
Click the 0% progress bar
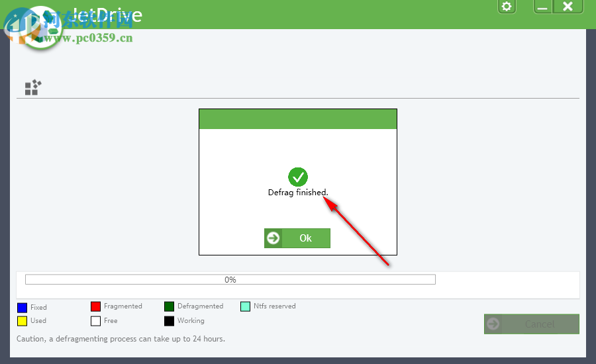pyautogui.click(x=230, y=280)
